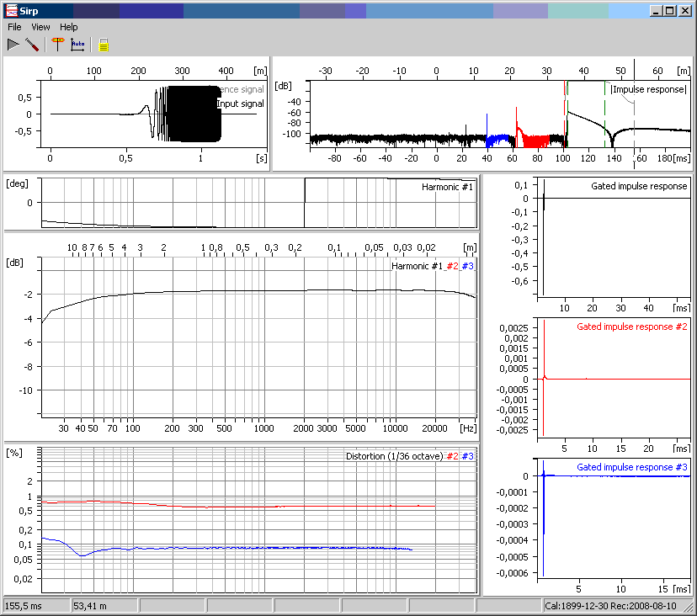This screenshot has height=616, width=697.
Task: Click the black input signal sweep waveform
Action: (x=194, y=114)
